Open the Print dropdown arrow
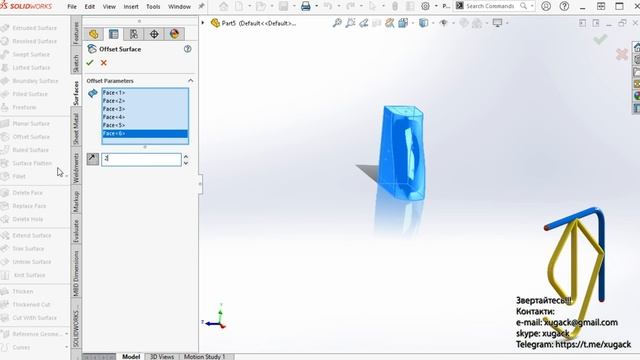640x360 pixels. click(x=316, y=6)
